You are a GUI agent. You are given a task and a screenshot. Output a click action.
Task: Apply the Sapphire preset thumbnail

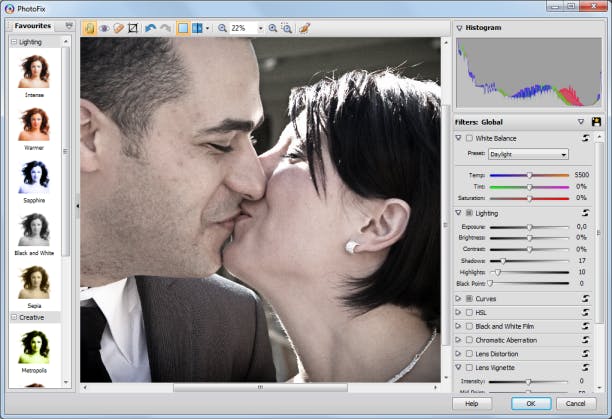(34, 177)
